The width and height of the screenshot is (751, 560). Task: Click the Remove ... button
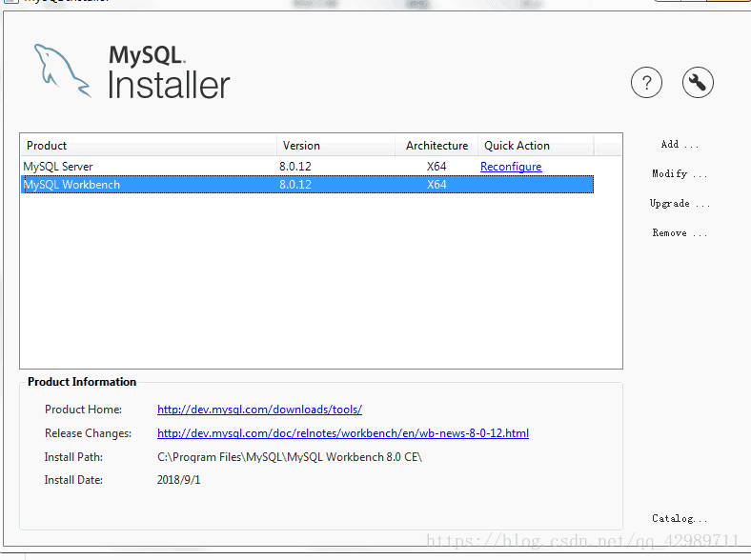680,233
